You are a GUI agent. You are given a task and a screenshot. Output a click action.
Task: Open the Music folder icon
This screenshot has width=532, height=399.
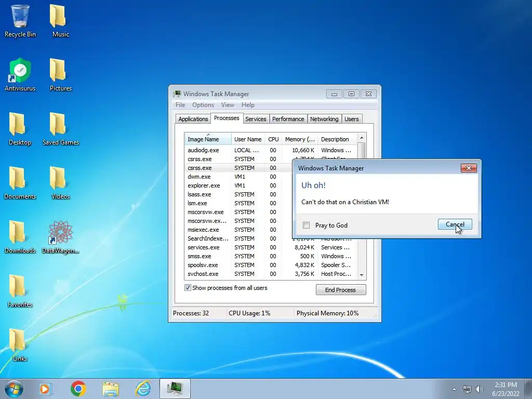click(60, 21)
